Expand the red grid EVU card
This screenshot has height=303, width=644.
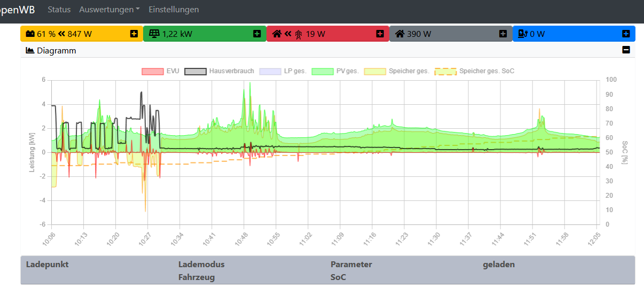pos(380,34)
